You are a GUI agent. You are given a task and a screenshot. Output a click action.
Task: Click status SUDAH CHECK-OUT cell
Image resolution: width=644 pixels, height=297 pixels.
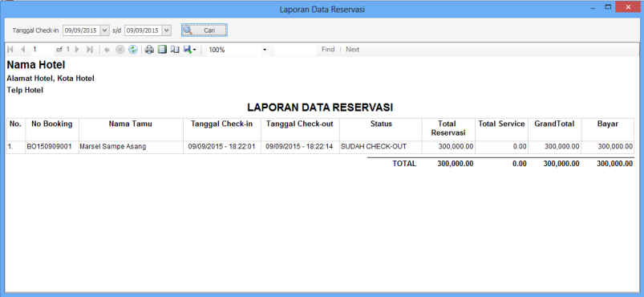(x=381, y=146)
